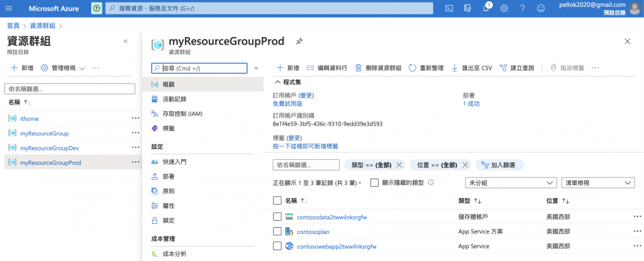Image resolution: width=644 pixels, height=261 pixels.
Task: Open the notifications bell
Action: tap(486, 8)
